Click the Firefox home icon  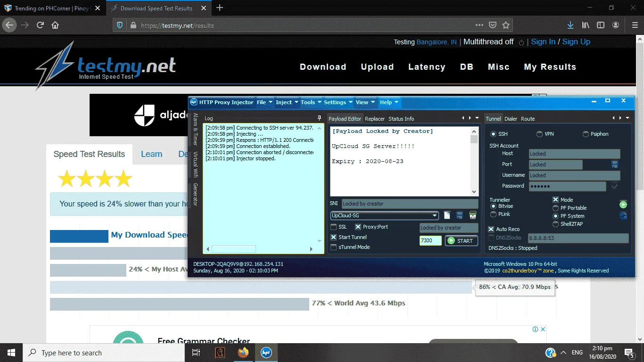(x=55, y=25)
